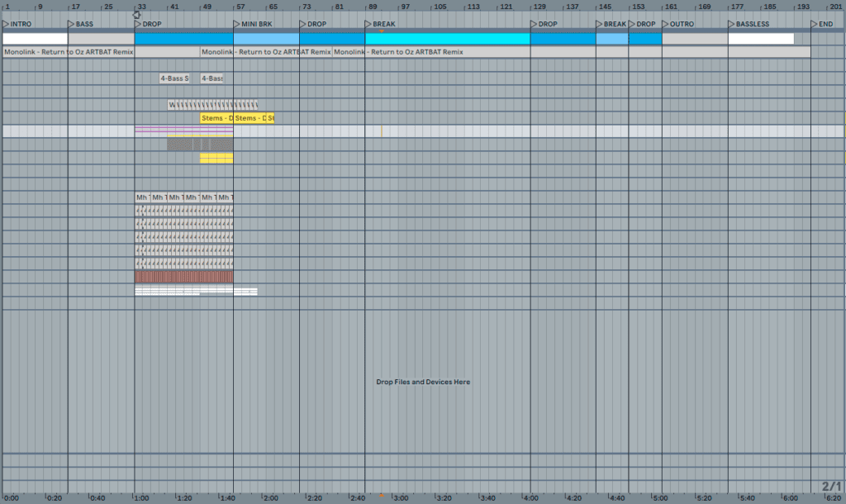
Task: Click the END locator triangle
Action: point(815,24)
